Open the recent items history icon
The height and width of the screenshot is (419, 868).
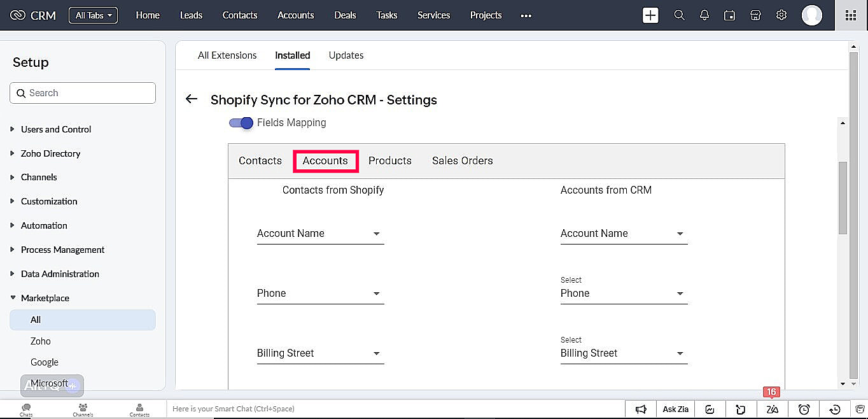click(836, 409)
